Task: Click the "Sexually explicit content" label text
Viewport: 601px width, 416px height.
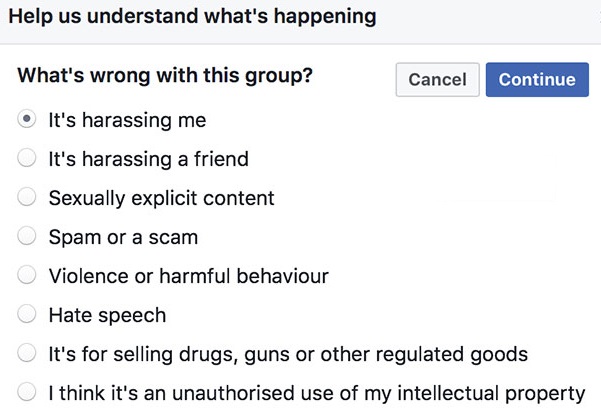Action: click(x=161, y=199)
